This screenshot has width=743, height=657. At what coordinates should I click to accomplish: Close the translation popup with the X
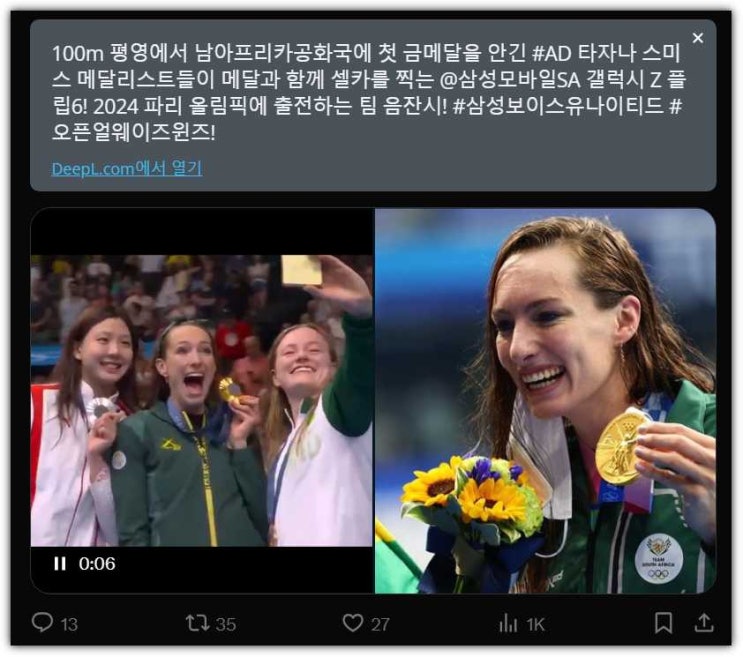point(698,38)
